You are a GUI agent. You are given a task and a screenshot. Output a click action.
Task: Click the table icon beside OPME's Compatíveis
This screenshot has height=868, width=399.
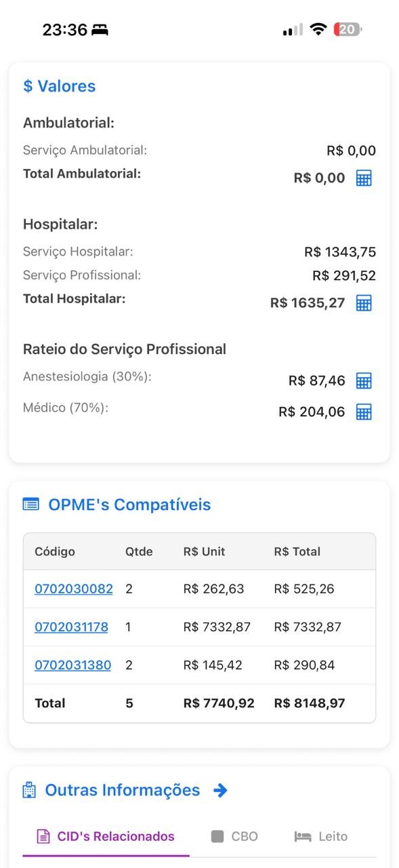click(x=30, y=504)
